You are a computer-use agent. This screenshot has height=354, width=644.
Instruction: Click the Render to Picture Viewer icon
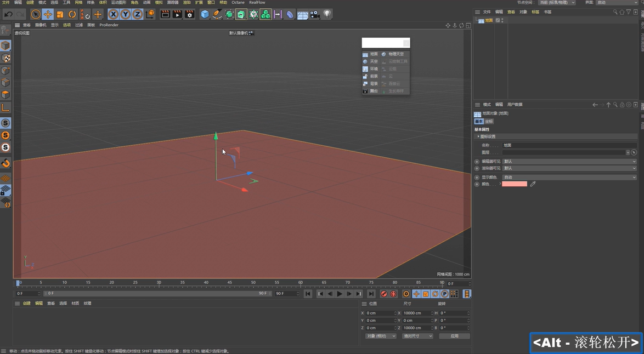[177, 14]
